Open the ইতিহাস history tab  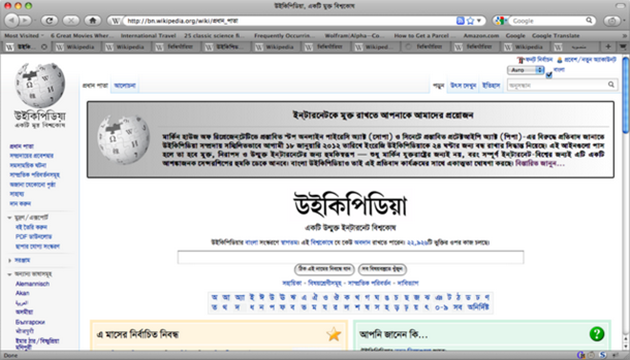click(491, 85)
